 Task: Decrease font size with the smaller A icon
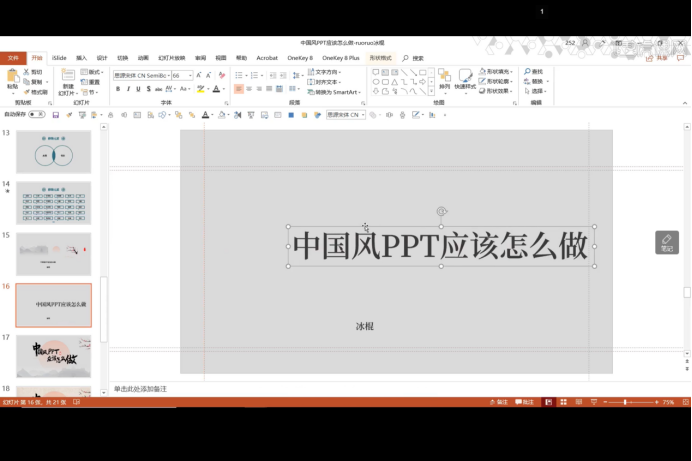pos(208,75)
